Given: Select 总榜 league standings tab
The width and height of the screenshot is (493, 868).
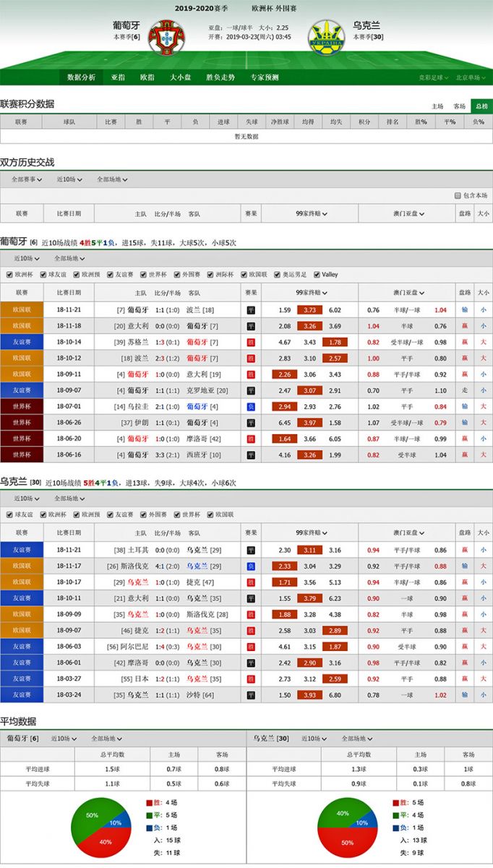Looking at the screenshot, I should coord(481,106).
